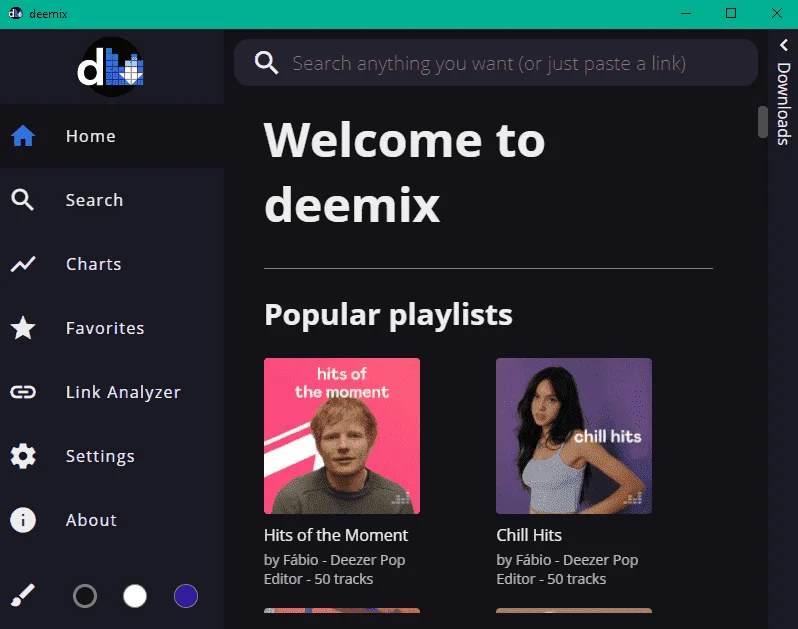Close the deemix window
Viewport: 798px width, 629px height.
[776, 13]
